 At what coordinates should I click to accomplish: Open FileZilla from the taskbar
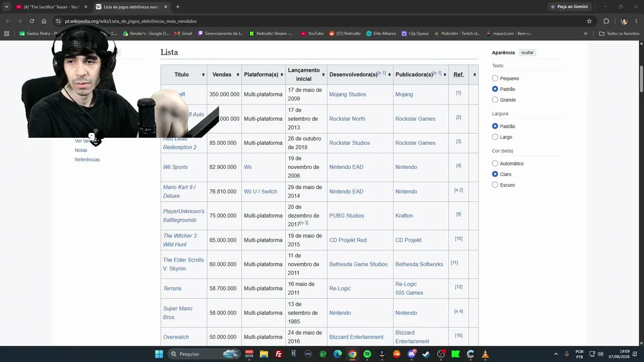[x=279, y=354]
